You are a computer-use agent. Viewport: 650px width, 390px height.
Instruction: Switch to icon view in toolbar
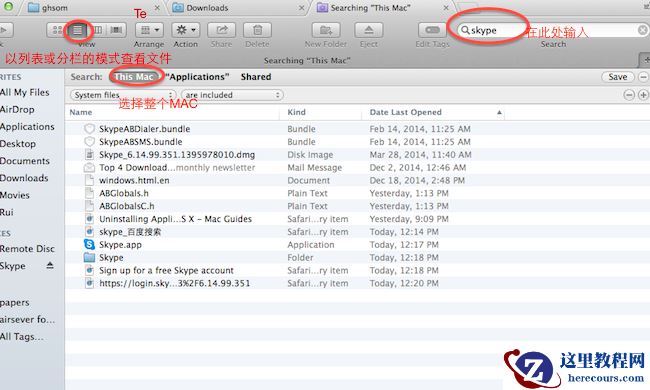(57, 30)
